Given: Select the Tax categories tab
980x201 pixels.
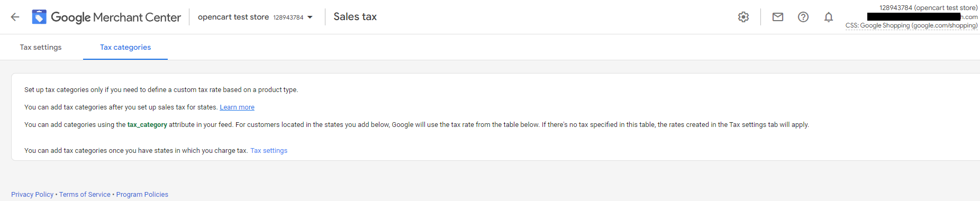Looking at the screenshot, I should coord(125,47).
